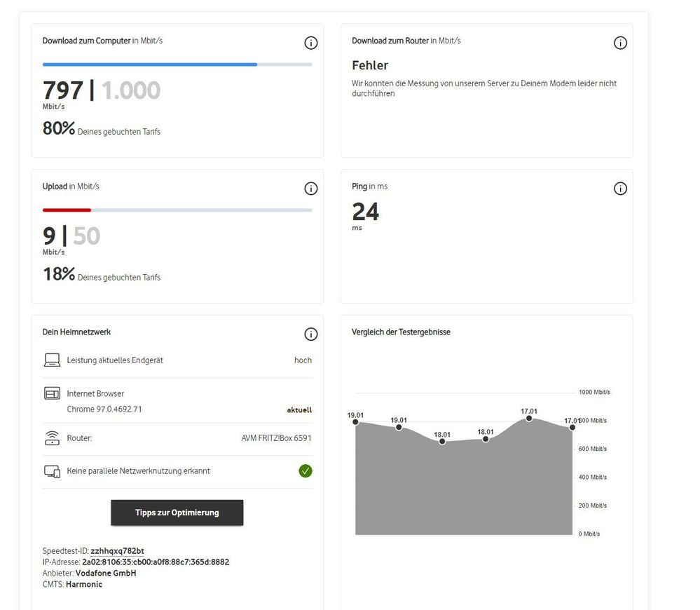The height and width of the screenshot is (610, 700).
Task: Click the Wi-Fi router icon
Action: 52,439
